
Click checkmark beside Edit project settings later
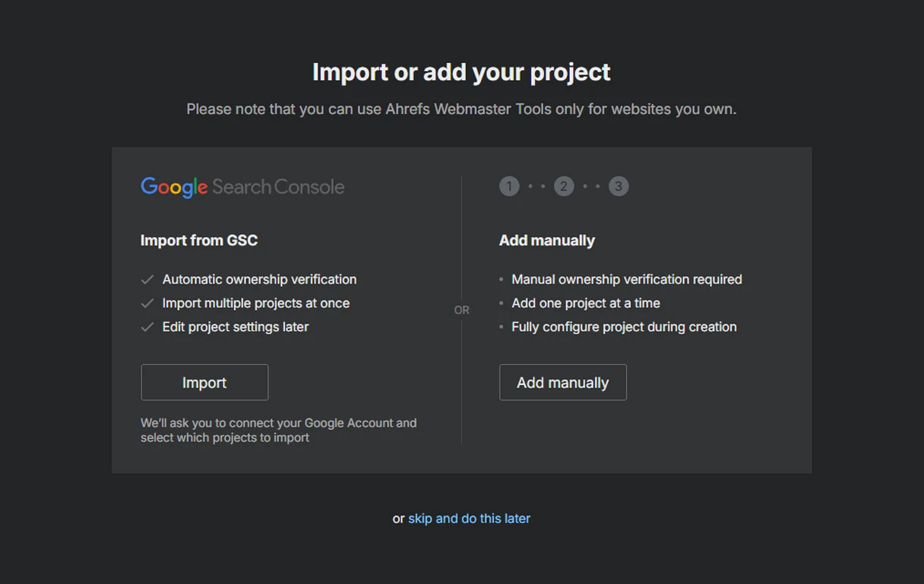(x=147, y=327)
